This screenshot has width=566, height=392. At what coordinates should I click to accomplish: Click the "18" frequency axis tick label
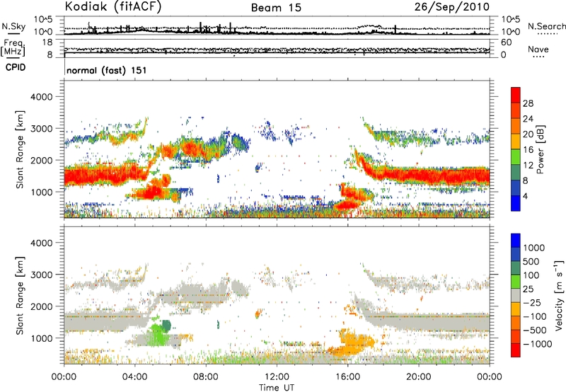(x=47, y=42)
